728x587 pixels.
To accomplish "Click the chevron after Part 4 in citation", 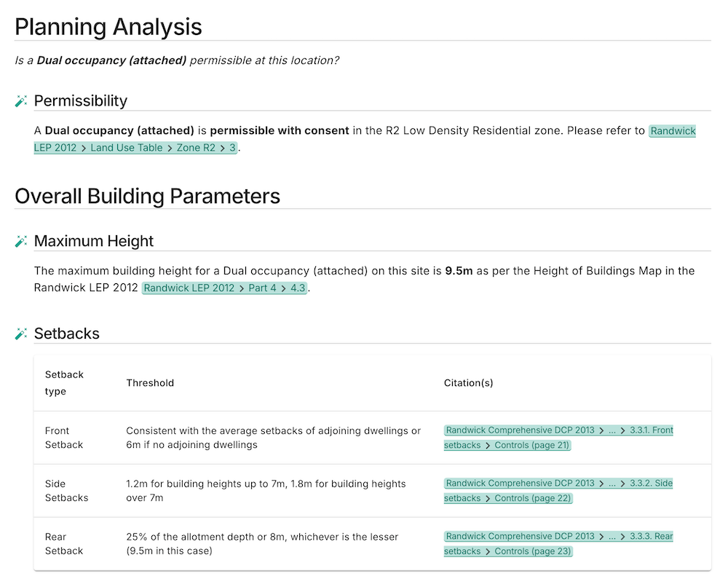I will (x=282, y=288).
